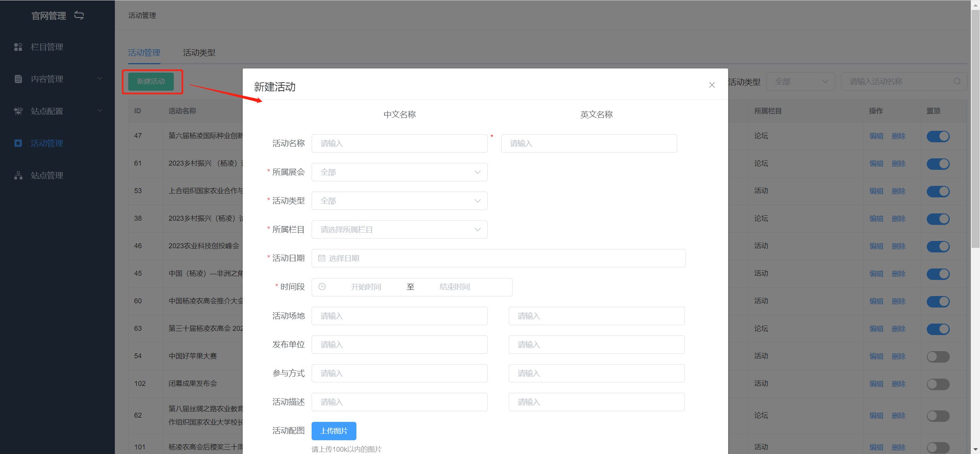Click the clock icon in 时间段 field
980x454 pixels.
click(322, 287)
